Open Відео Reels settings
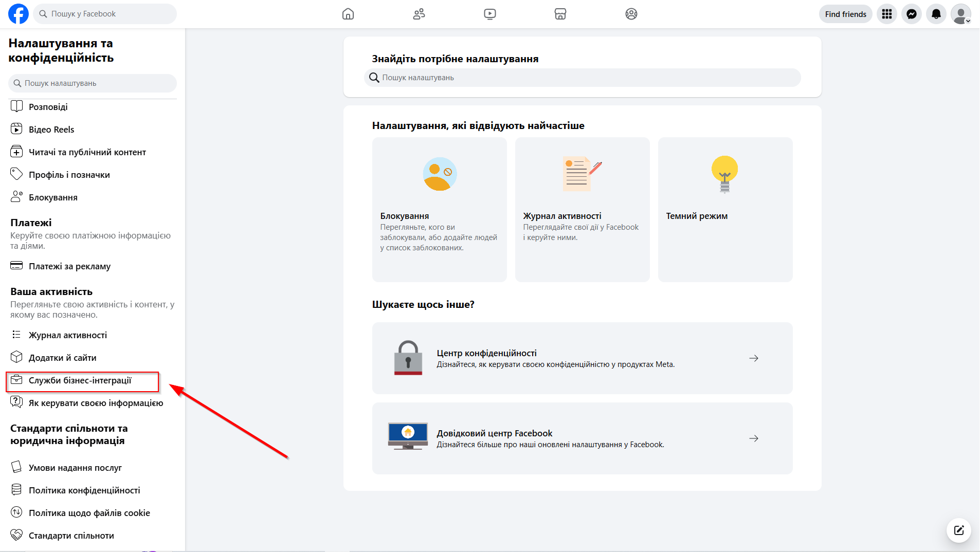 click(x=93, y=130)
